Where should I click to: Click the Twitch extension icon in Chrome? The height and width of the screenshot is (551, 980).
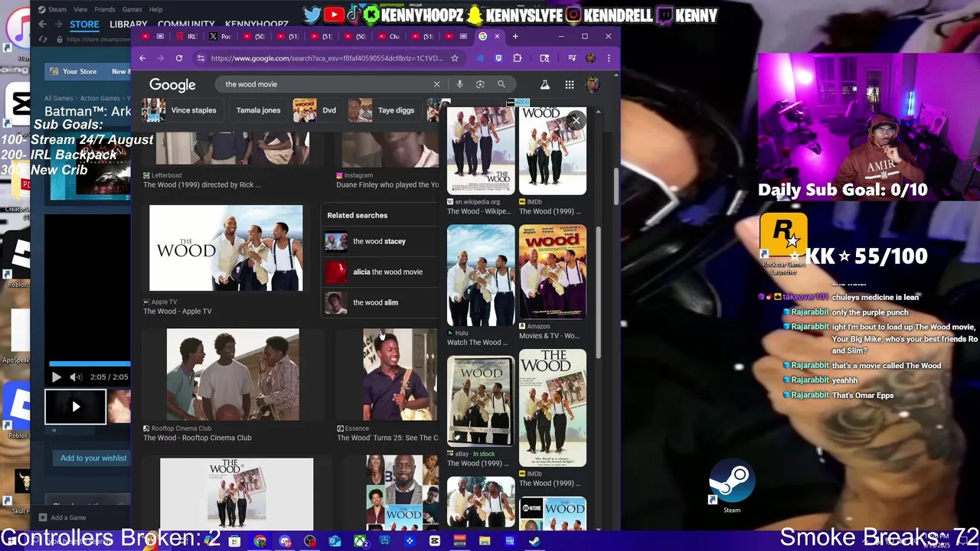tap(498, 58)
